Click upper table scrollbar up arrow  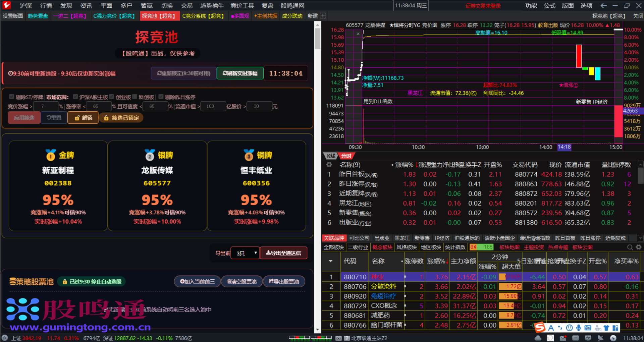click(640, 164)
